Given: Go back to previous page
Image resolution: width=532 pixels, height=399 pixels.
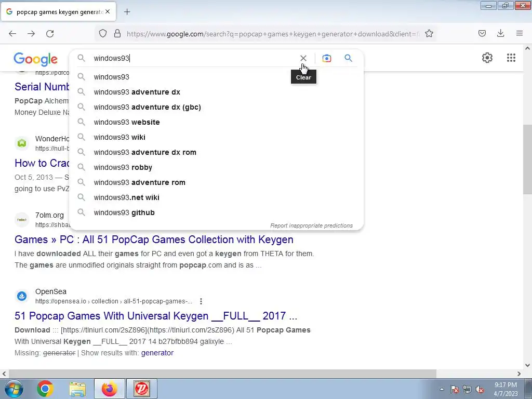Looking at the screenshot, I should tap(12, 34).
